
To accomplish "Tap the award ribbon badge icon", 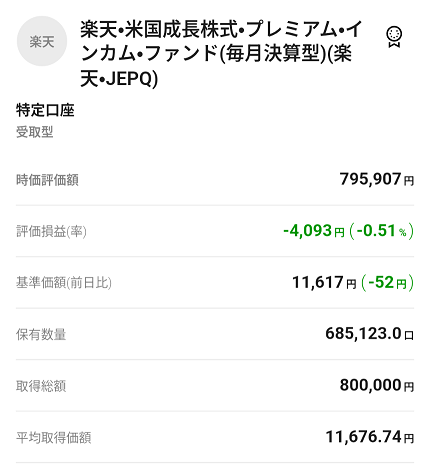I will click(394, 37).
